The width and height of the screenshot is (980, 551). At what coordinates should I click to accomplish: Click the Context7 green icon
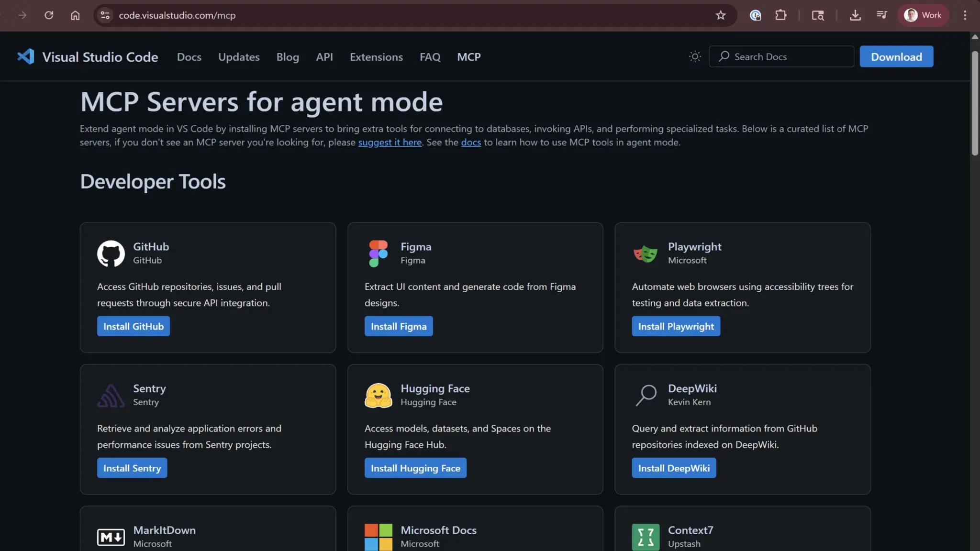click(x=646, y=537)
